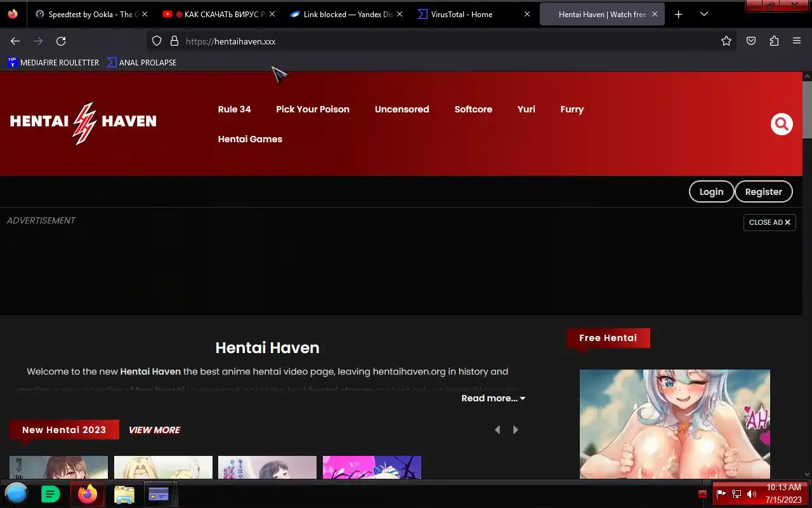The height and width of the screenshot is (508, 812).
Task: Click the Register button
Action: [764, 192]
